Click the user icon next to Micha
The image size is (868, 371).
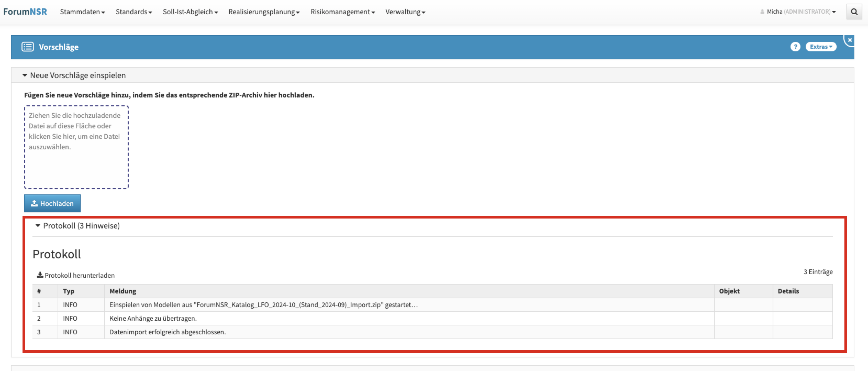point(762,12)
